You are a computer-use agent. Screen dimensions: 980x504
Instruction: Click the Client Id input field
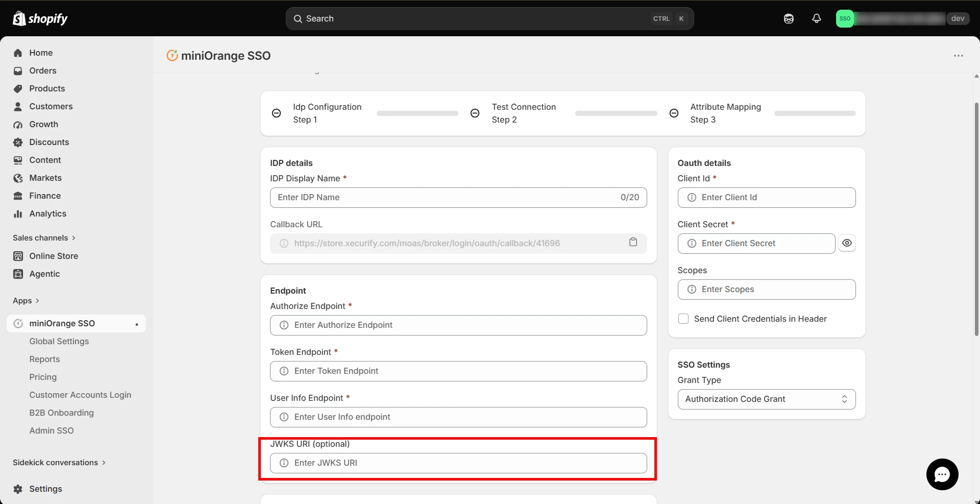pos(766,198)
